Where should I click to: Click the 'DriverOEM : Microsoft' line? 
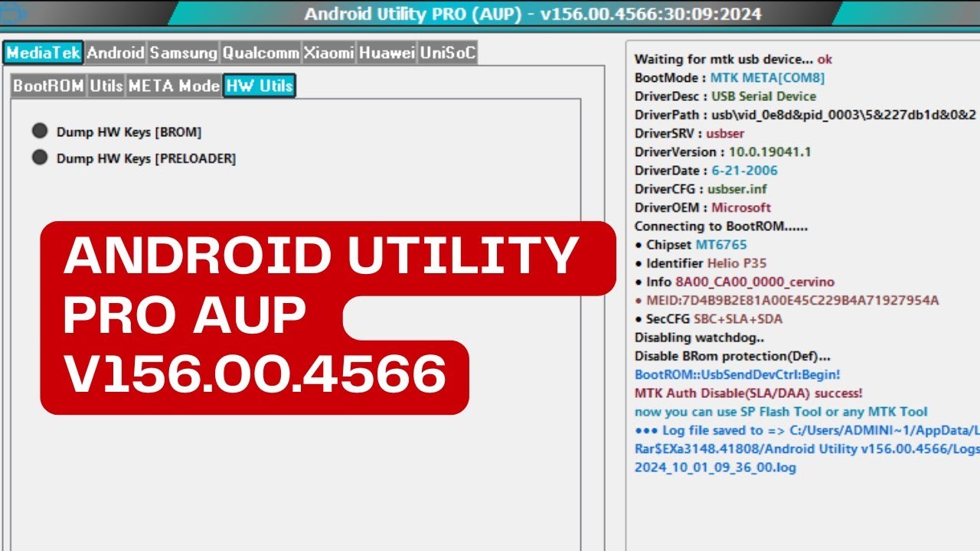[703, 207]
